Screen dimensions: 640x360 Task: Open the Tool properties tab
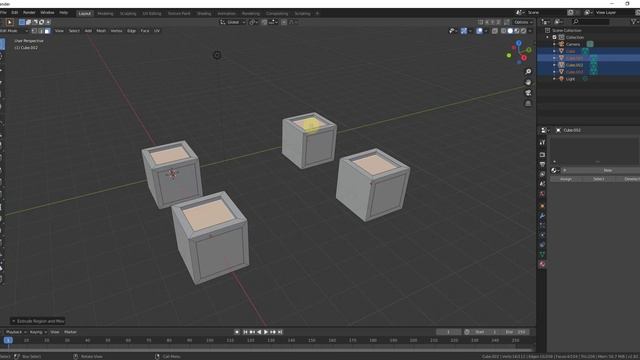coord(542,142)
